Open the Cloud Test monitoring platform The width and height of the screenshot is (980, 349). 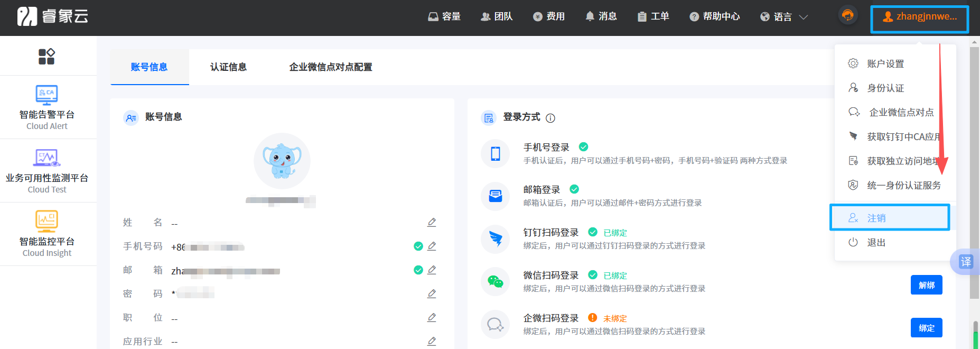click(x=47, y=158)
